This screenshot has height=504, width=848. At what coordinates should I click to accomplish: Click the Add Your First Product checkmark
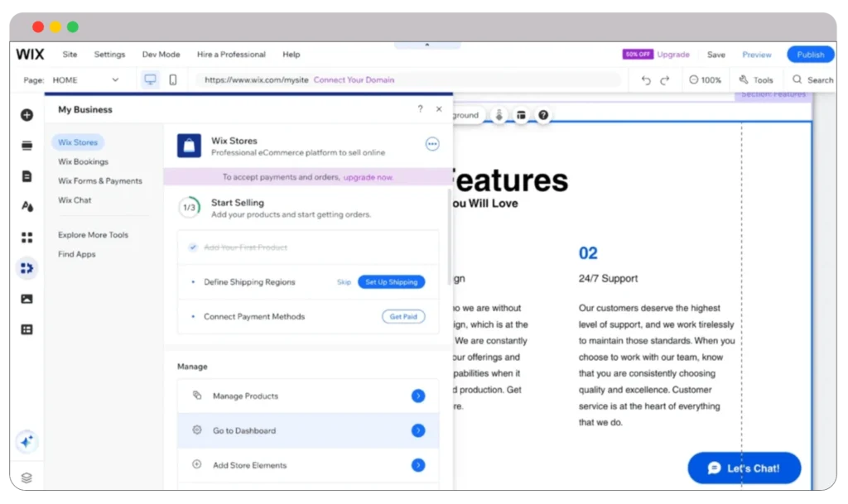(193, 247)
